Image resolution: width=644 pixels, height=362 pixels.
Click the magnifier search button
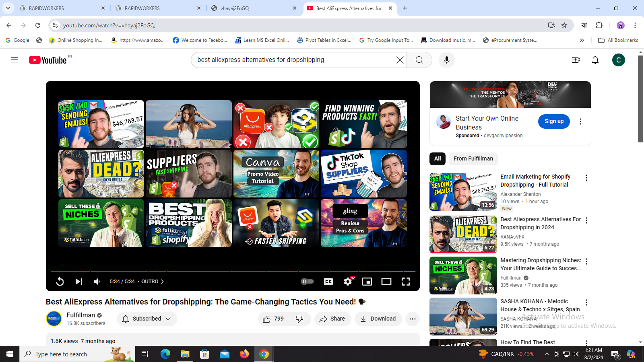(x=419, y=60)
